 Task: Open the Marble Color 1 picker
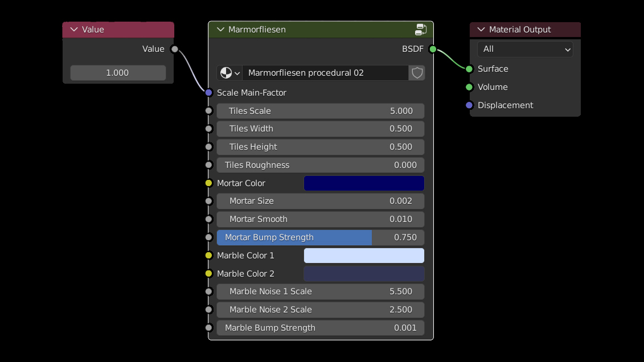364,256
